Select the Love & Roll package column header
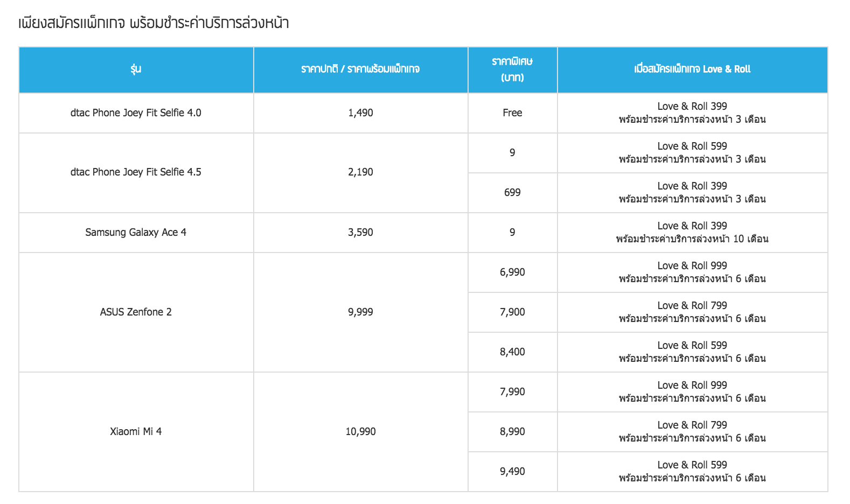Screen dimensions: 850x504 point(692,69)
